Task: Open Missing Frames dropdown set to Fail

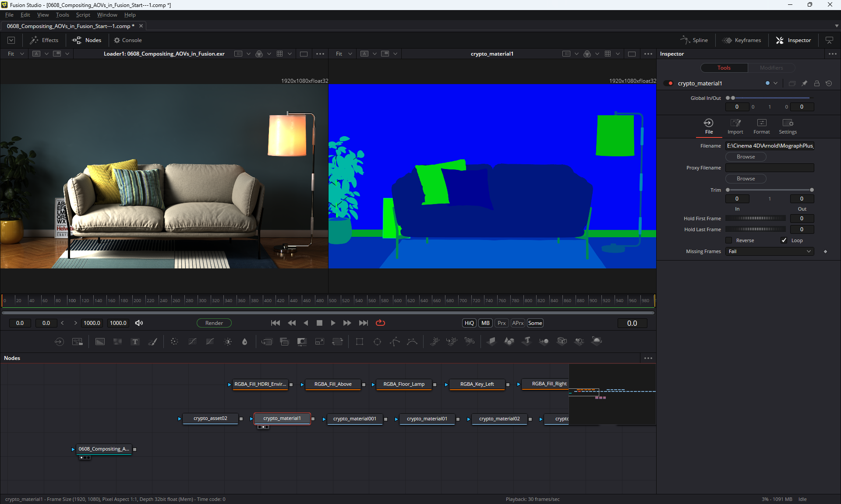Action: [770, 251]
